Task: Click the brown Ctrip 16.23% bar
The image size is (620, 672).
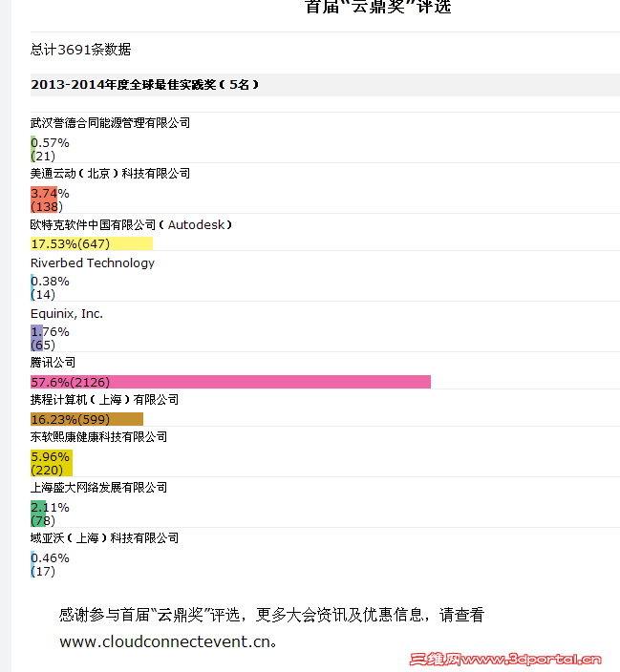Action: (x=87, y=419)
